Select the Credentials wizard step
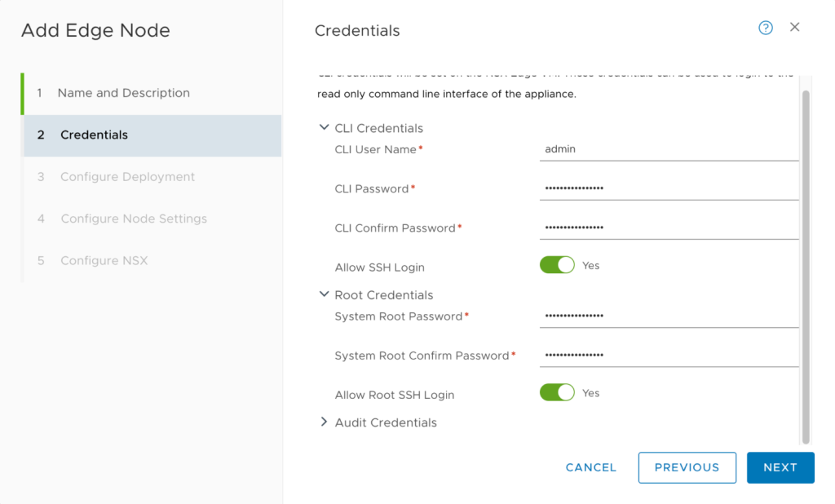This screenshot has height=504, width=835. (94, 135)
